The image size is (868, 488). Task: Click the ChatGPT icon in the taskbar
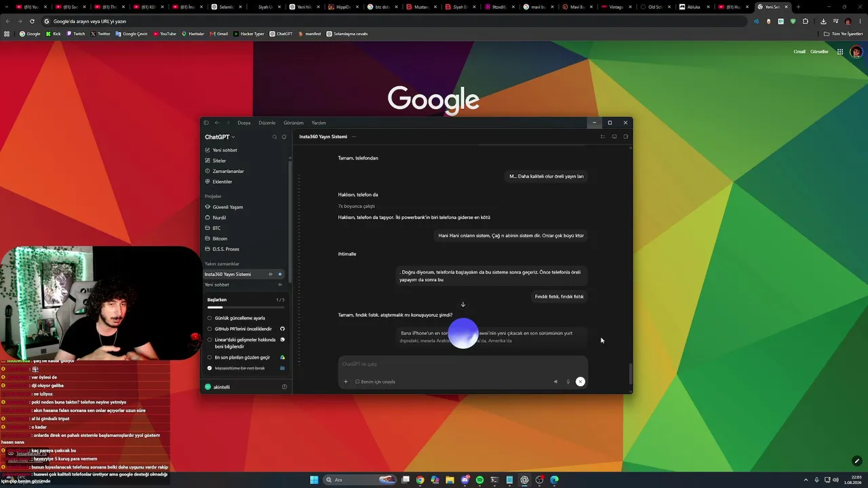tap(524, 480)
